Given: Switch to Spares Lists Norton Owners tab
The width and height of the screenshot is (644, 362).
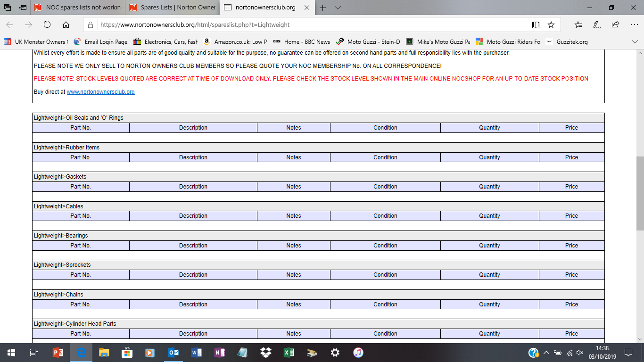Looking at the screenshot, I should pyautogui.click(x=173, y=8).
